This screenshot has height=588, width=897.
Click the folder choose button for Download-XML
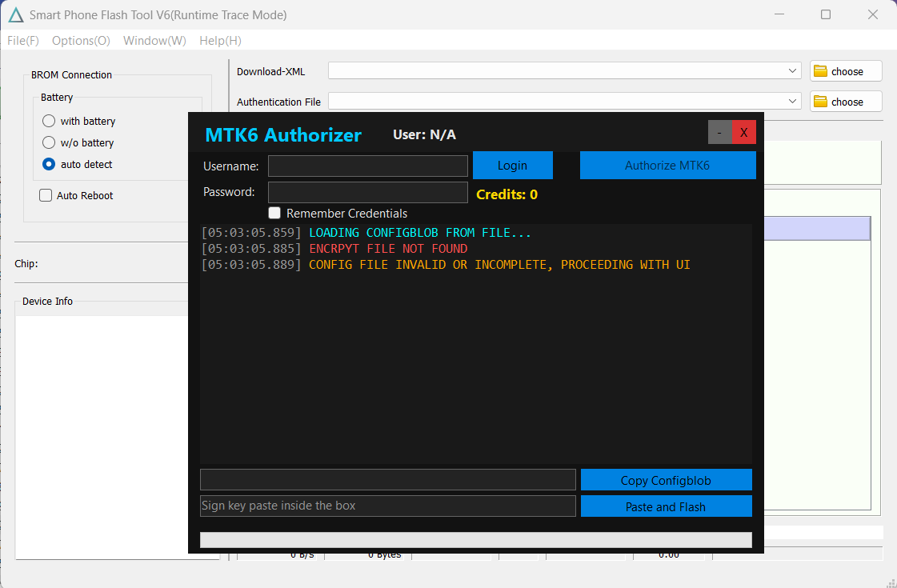(846, 71)
